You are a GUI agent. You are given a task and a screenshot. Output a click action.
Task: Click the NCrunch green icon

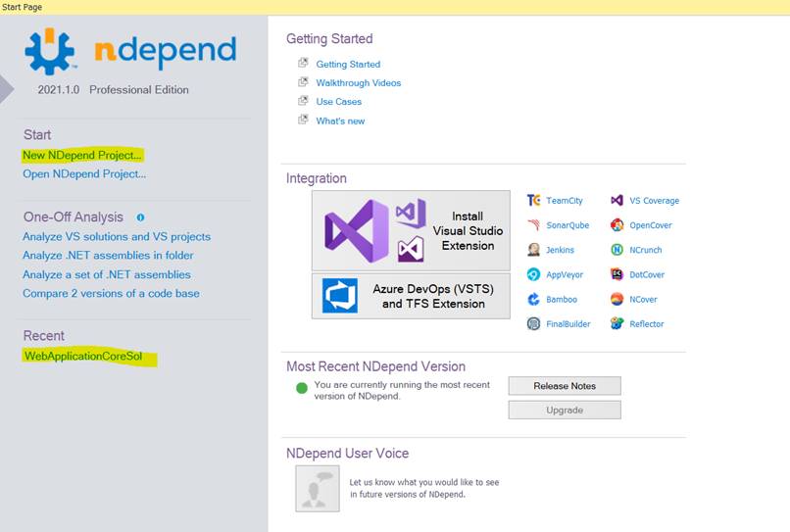[x=617, y=250]
